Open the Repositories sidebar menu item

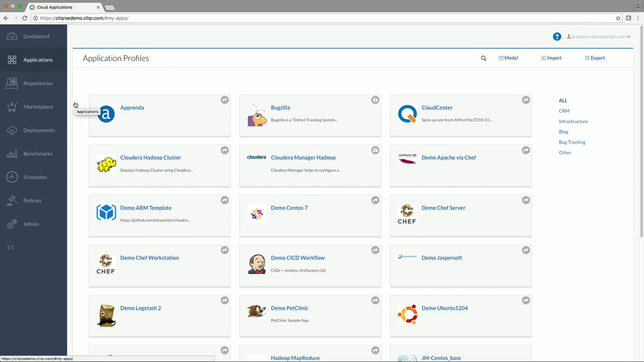[38, 83]
